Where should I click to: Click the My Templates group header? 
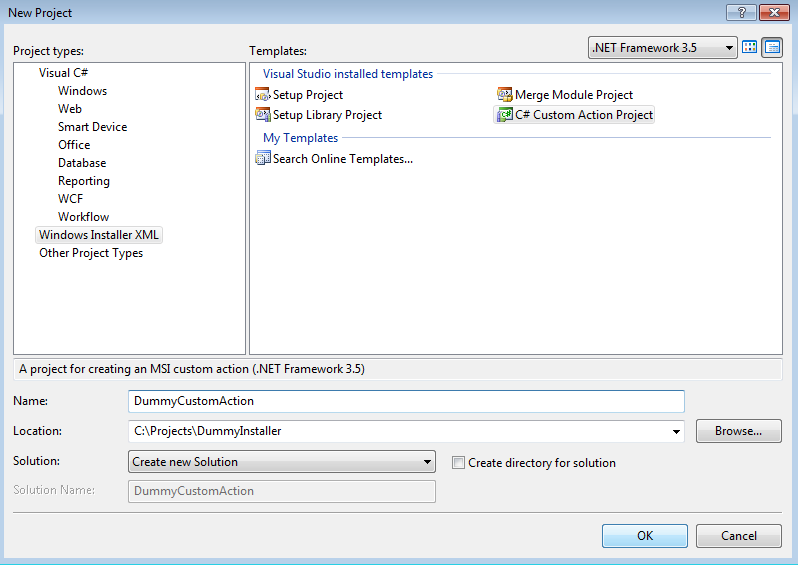300,138
